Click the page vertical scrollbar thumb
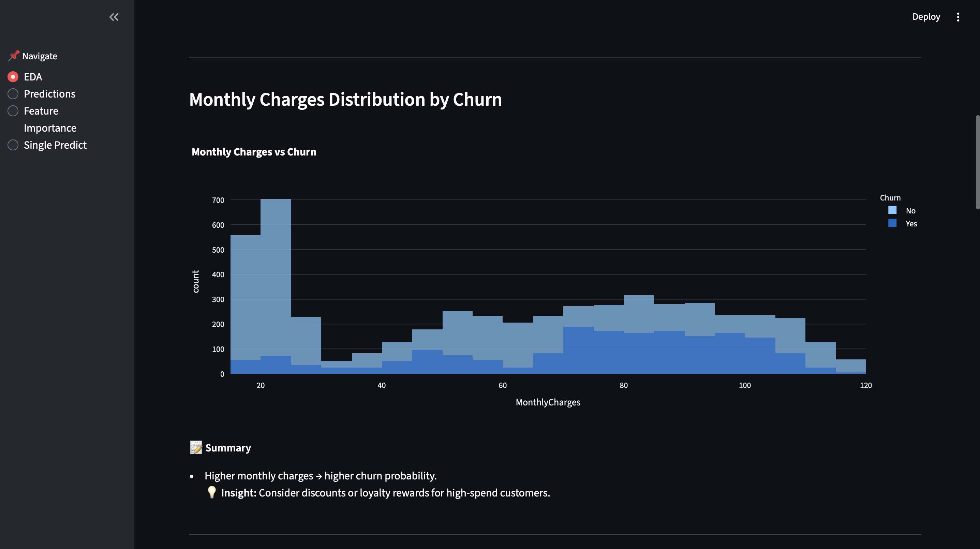The image size is (980, 549). pyautogui.click(x=977, y=162)
